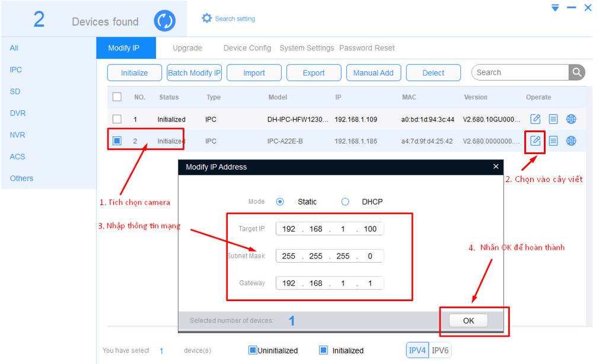Open Search setting gear icon
The width and height of the screenshot is (599, 364).
click(x=206, y=18)
